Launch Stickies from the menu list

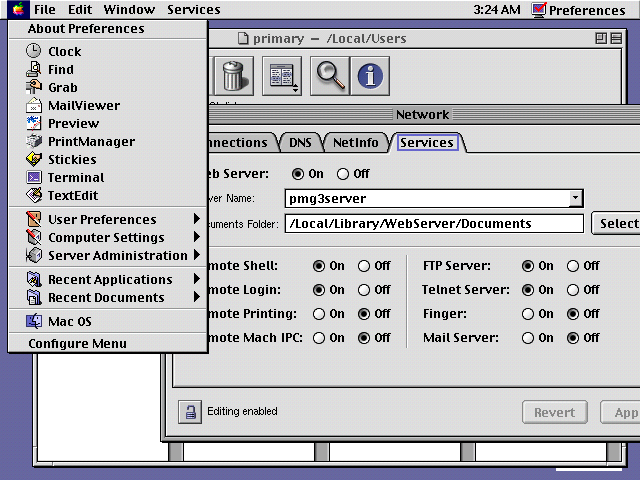pyautogui.click(x=72, y=159)
